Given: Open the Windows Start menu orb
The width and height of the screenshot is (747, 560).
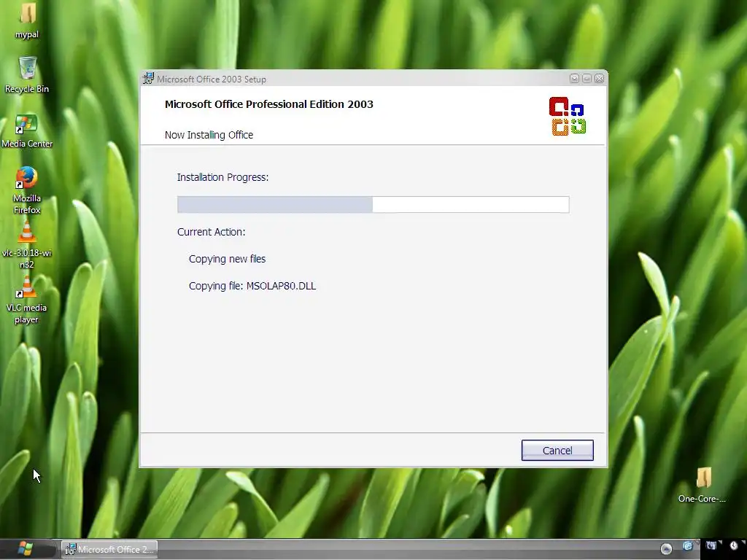Looking at the screenshot, I should pyautogui.click(x=26, y=548).
